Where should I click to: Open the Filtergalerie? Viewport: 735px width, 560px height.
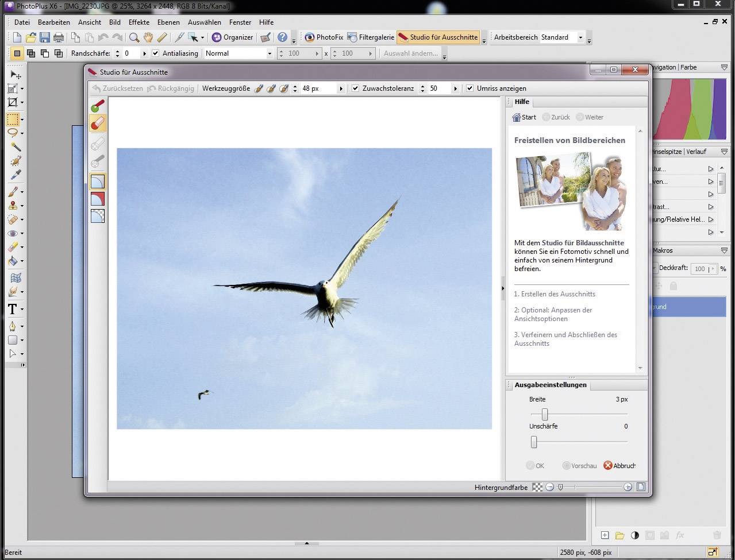coord(371,37)
